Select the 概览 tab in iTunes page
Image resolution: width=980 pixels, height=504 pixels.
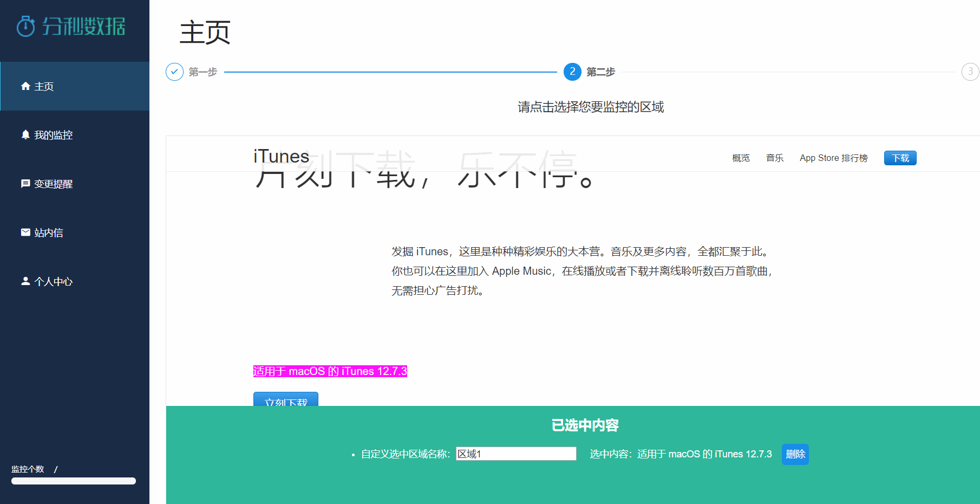pos(741,158)
